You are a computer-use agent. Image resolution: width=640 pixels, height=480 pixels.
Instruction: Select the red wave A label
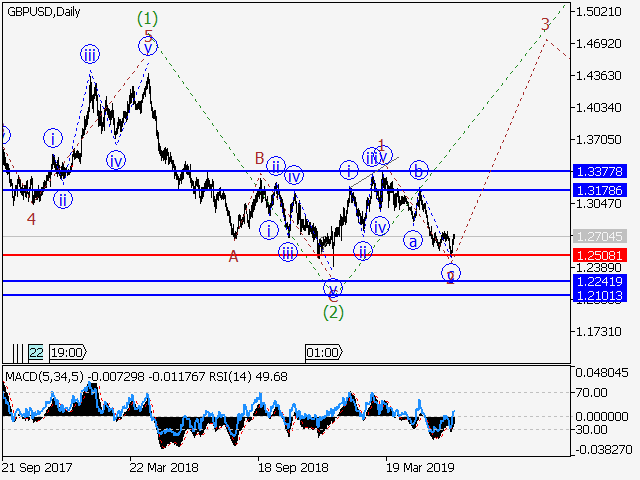click(233, 257)
